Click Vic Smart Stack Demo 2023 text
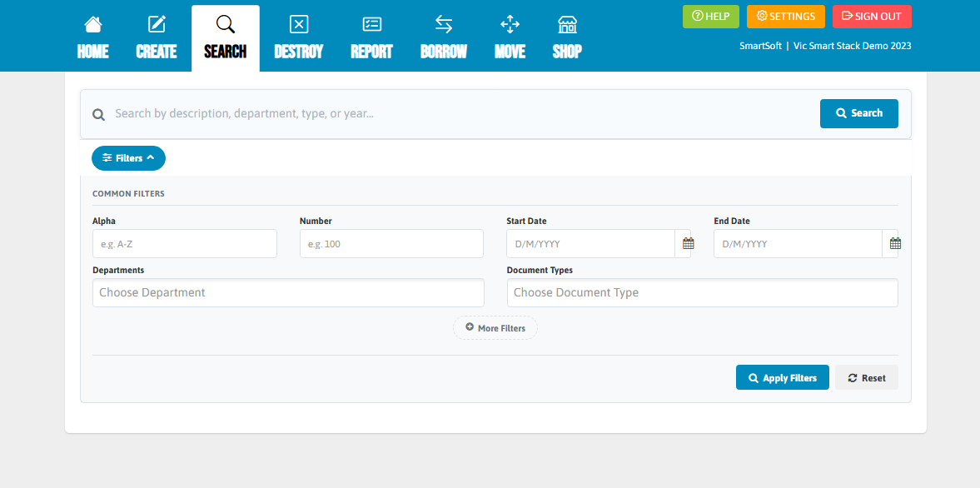 click(x=853, y=46)
